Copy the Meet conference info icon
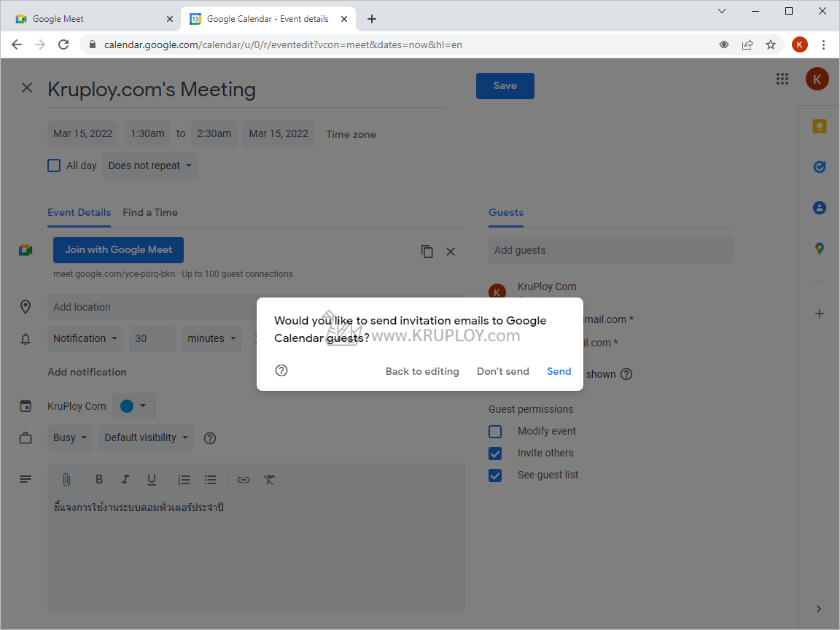 [x=427, y=252]
